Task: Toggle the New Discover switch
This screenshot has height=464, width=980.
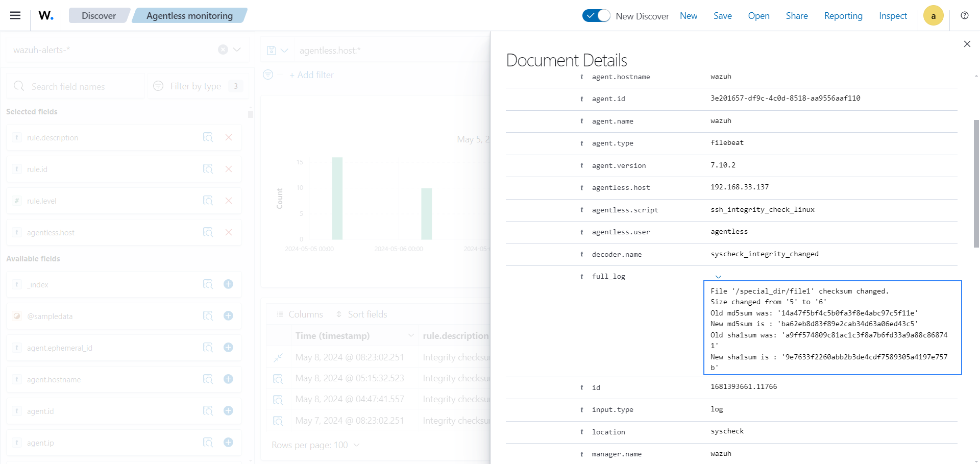Action: pos(596,16)
